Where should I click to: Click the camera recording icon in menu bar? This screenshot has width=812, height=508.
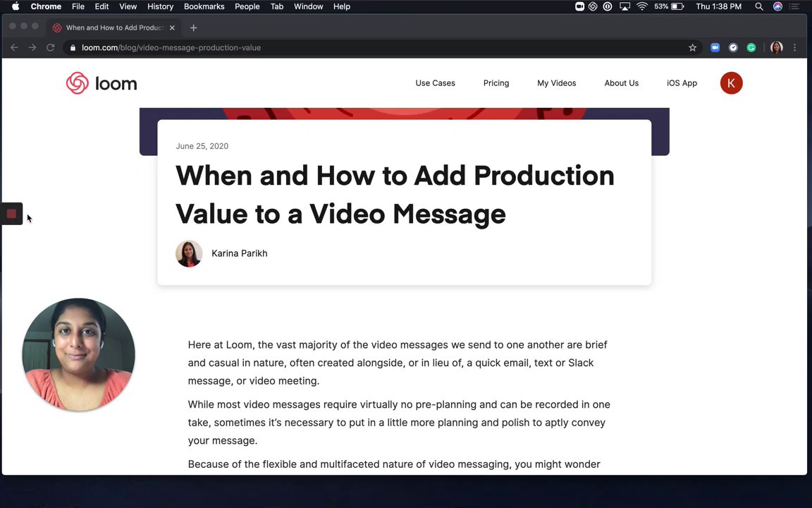tap(579, 6)
